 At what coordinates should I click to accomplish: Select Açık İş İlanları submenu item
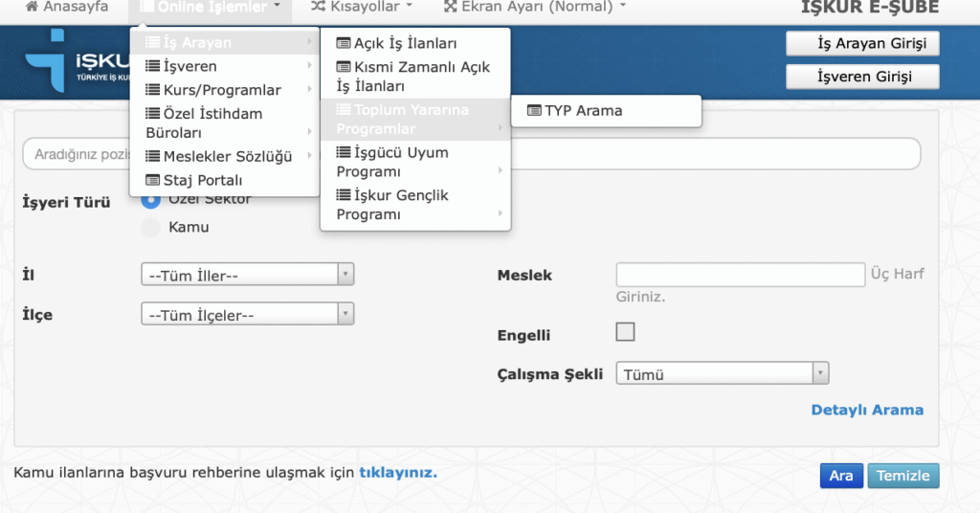pyautogui.click(x=415, y=43)
